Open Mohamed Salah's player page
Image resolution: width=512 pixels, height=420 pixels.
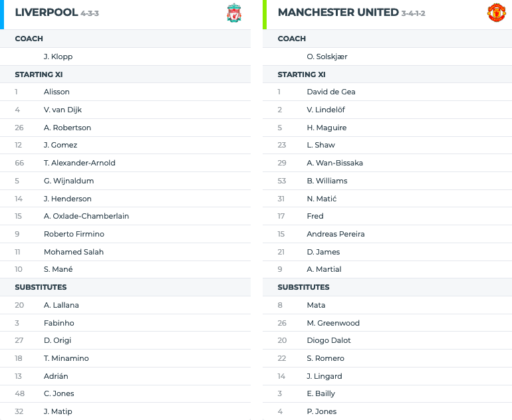coord(74,252)
